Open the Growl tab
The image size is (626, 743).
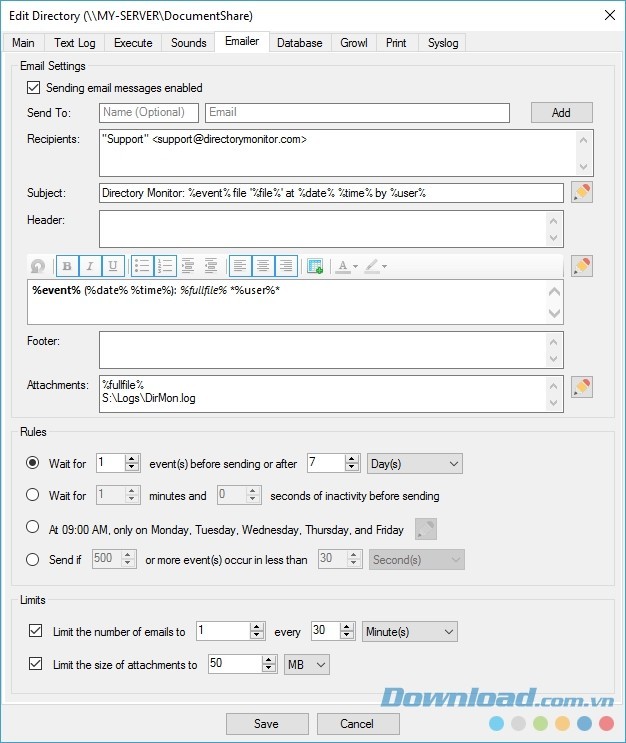354,43
